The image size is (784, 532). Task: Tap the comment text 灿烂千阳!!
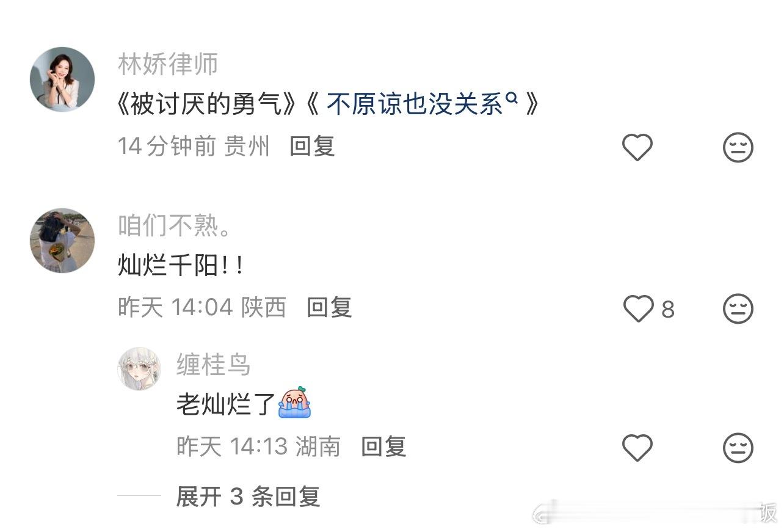tap(181, 266)
